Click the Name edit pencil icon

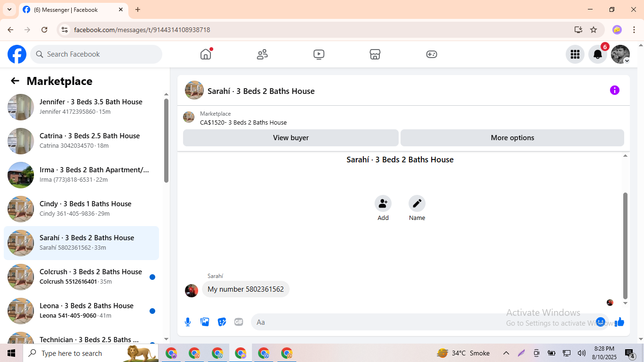(417, 203)
